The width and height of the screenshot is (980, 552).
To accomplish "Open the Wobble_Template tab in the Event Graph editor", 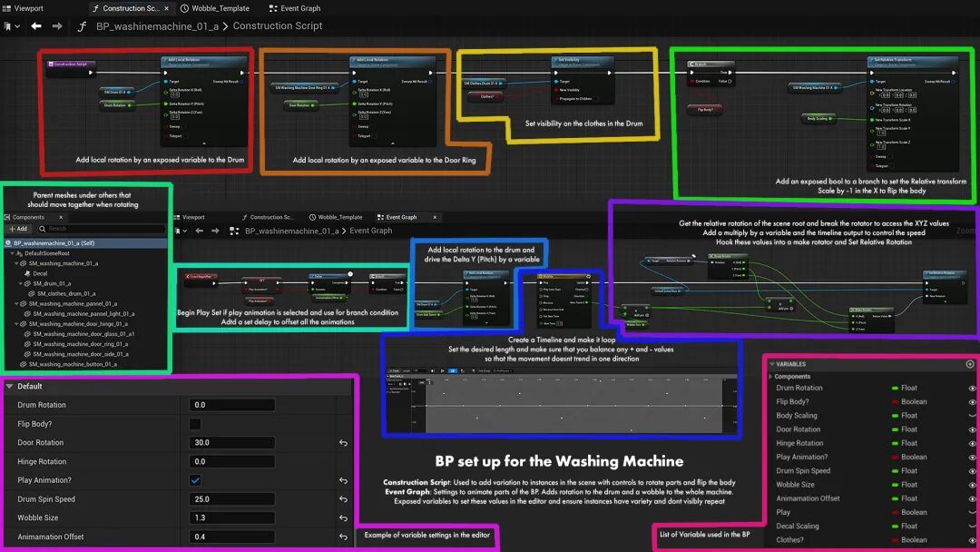I will click(x=336, y=218).
